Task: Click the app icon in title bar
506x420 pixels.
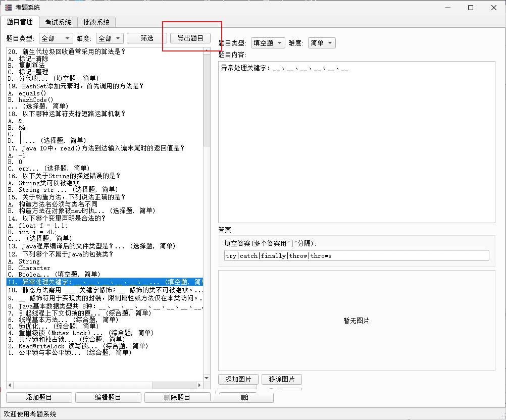Action: click(x=8, y=8)
